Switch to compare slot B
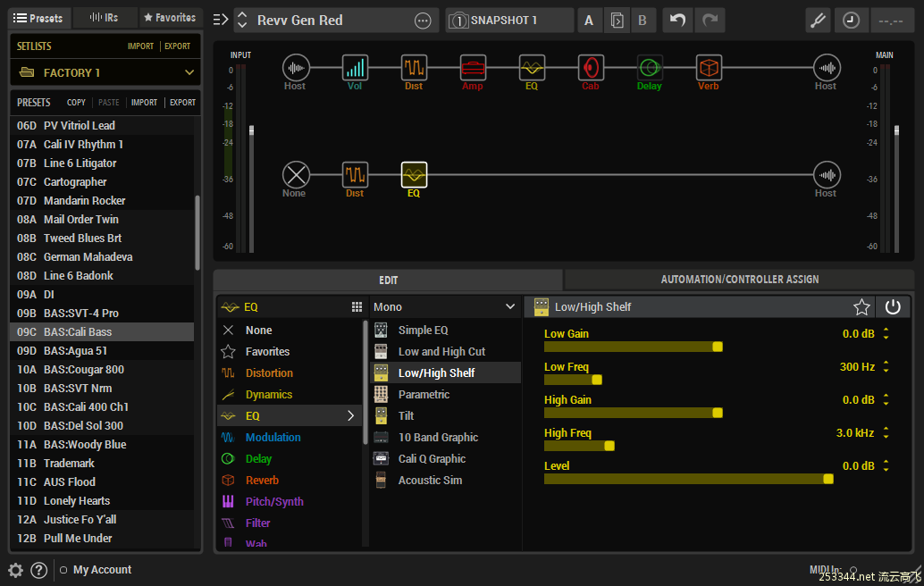This screenshot has height=586, width=924. (x=643, y=21)
